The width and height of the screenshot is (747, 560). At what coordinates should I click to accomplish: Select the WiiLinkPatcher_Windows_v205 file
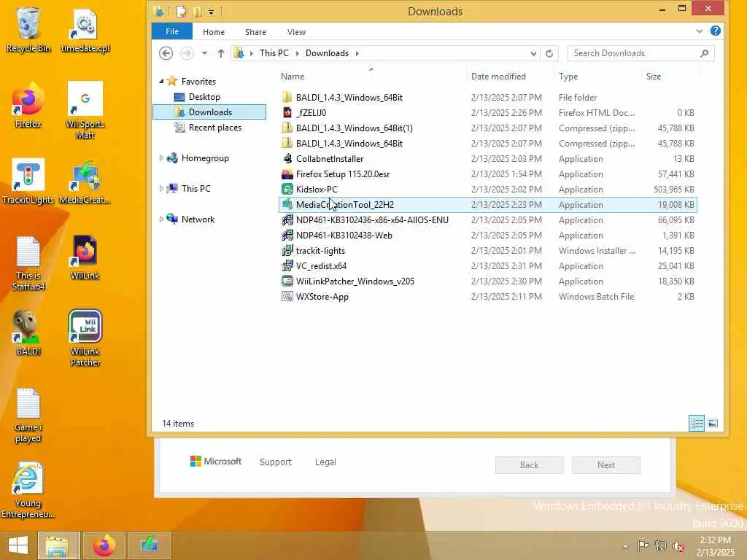point(487,281)
